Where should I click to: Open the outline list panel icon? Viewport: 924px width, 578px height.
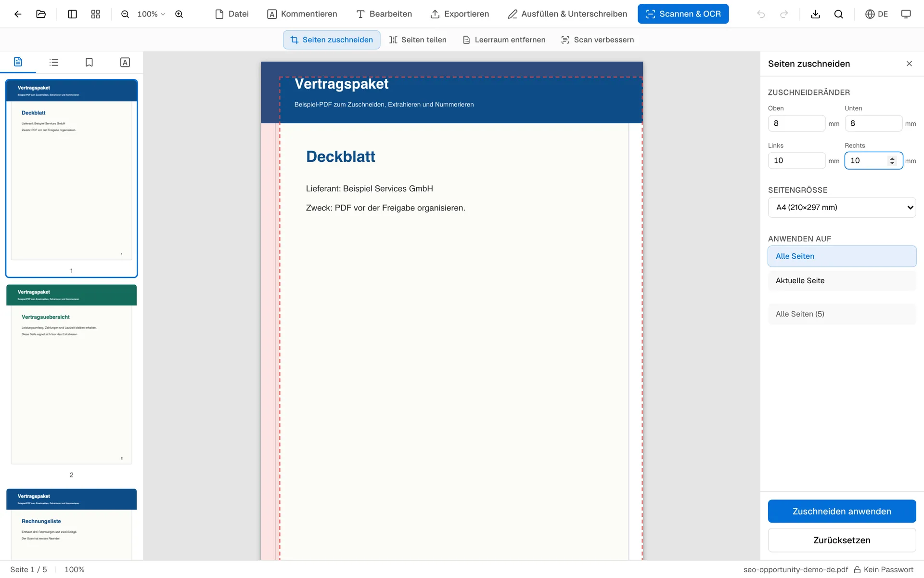(x=54, y=62)
